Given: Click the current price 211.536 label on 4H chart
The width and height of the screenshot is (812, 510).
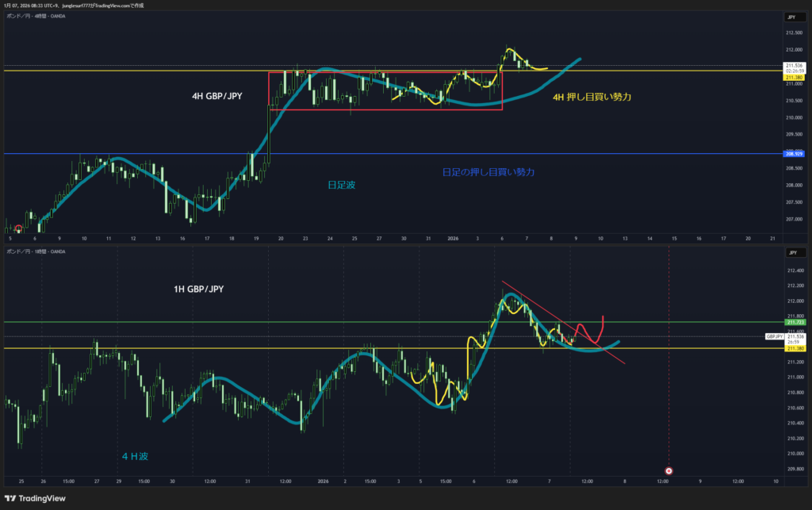Looking at the screenshot, I should tap(794, 65).
